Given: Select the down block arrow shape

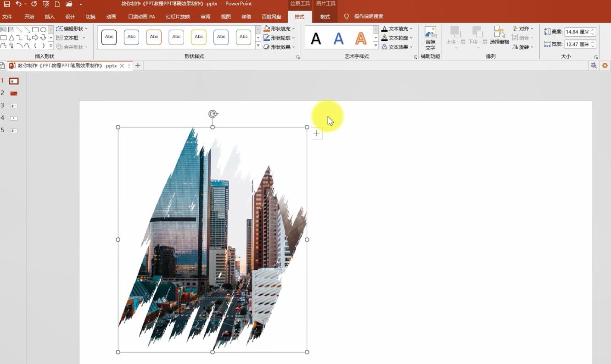Looking at the screenshot, I should pyautogui.click(x=43, y=38).
